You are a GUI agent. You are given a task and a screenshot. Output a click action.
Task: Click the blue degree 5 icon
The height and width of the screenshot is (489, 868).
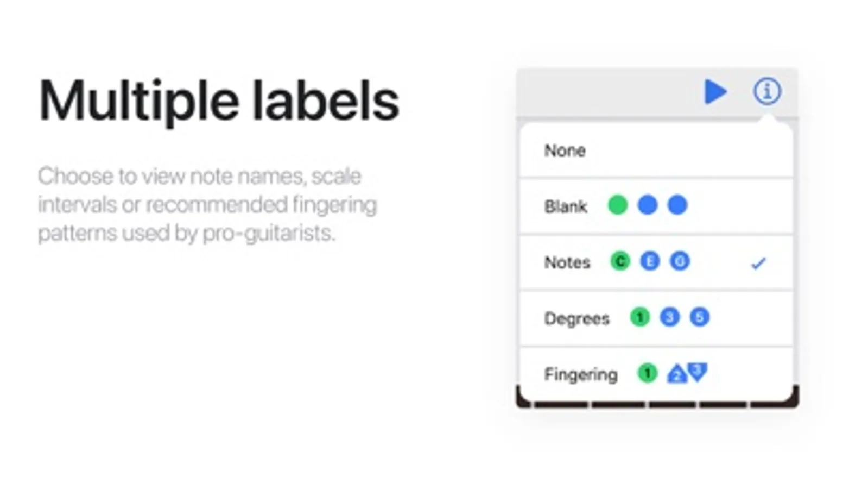click(x=700, y=317)
